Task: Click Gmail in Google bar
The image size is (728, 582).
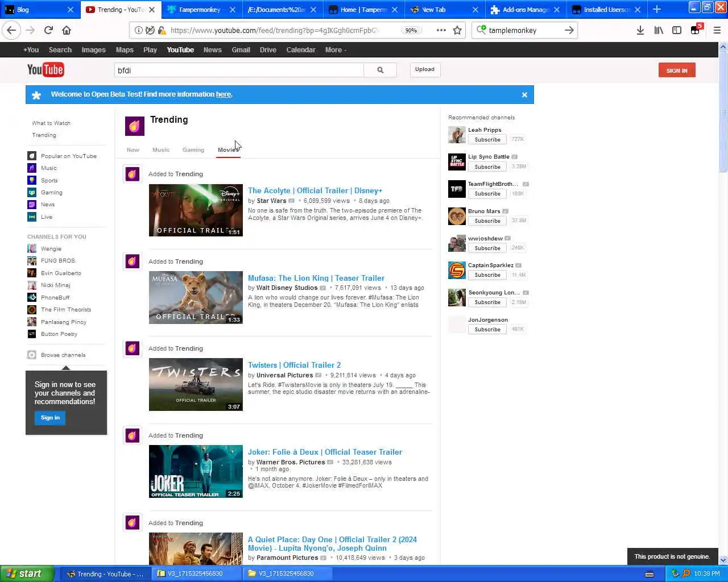Action: click(241, 50)
